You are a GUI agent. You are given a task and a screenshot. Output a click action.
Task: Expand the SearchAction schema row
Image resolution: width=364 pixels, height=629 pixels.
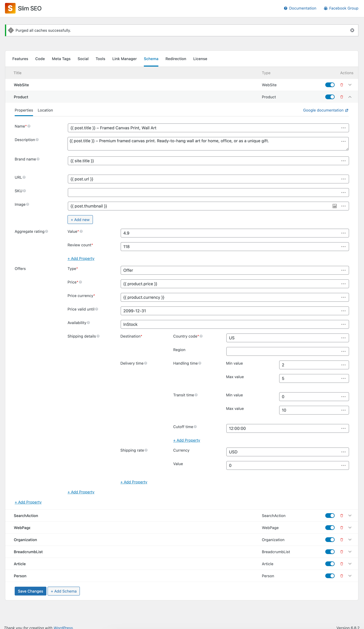(x=350, y=516)
